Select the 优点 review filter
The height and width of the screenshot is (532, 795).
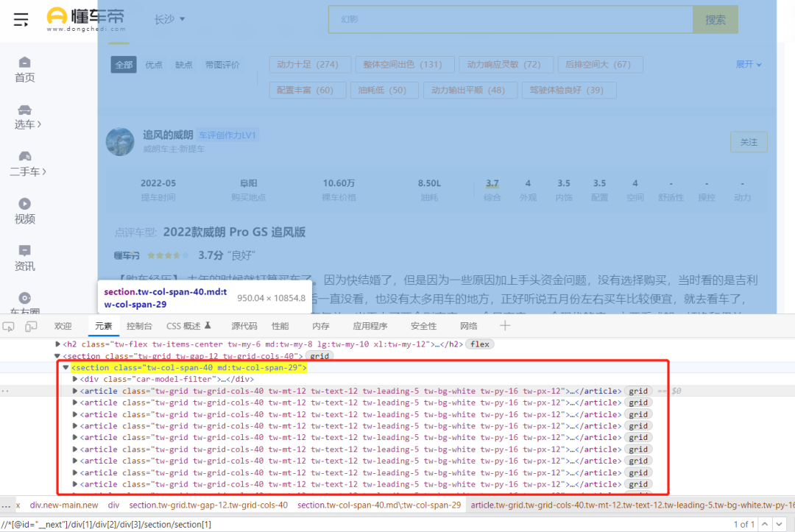pos(154,65)
